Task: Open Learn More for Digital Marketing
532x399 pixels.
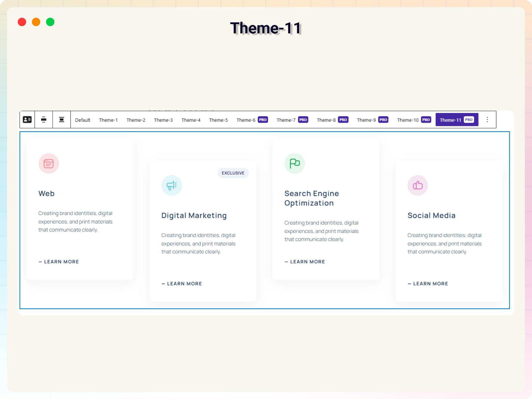Action: [x=182, y=284]
